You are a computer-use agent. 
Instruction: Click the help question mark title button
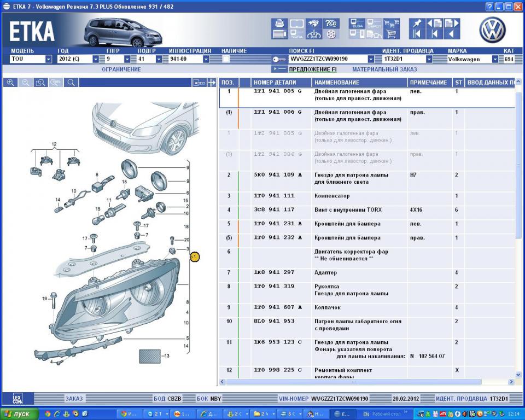489,7
